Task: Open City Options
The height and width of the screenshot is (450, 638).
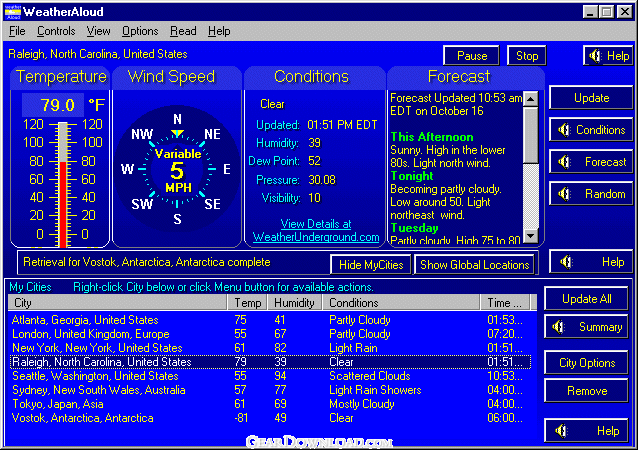Action: click(x=586, y=363)
